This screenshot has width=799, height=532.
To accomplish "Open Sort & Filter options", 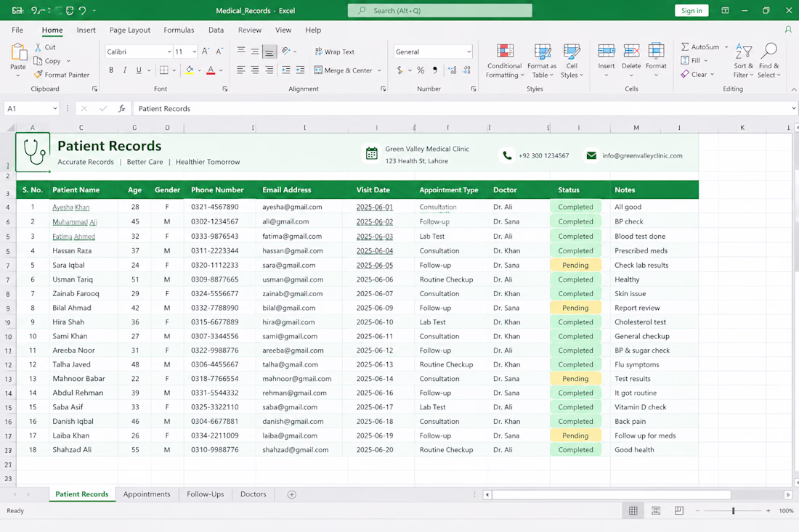I will coord(744,60).
